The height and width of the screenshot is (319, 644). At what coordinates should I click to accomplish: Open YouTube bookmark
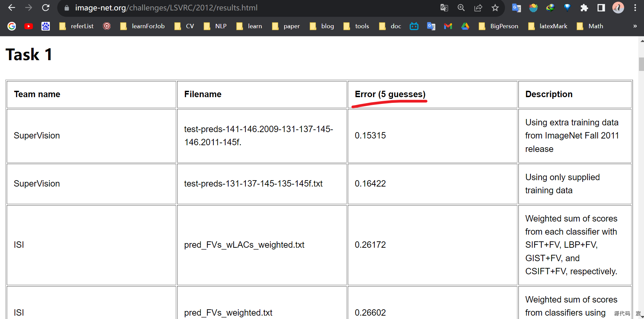click(x=29, y=26)
